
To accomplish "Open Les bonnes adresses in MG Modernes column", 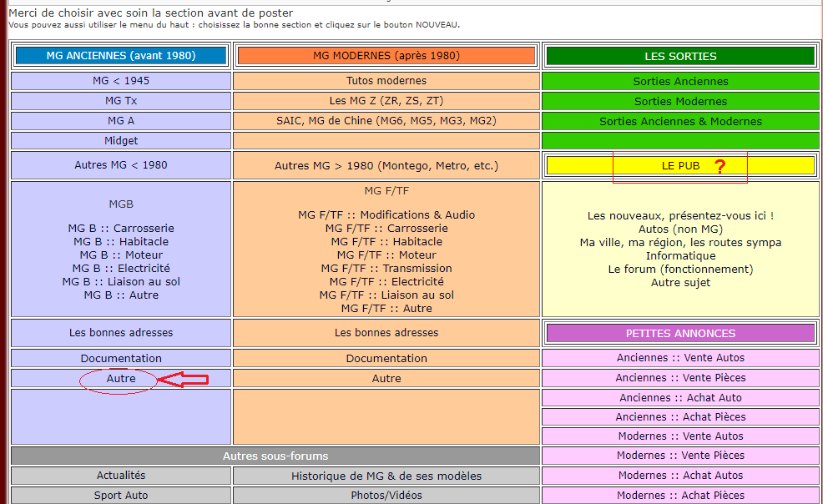I will coord(386,332).
